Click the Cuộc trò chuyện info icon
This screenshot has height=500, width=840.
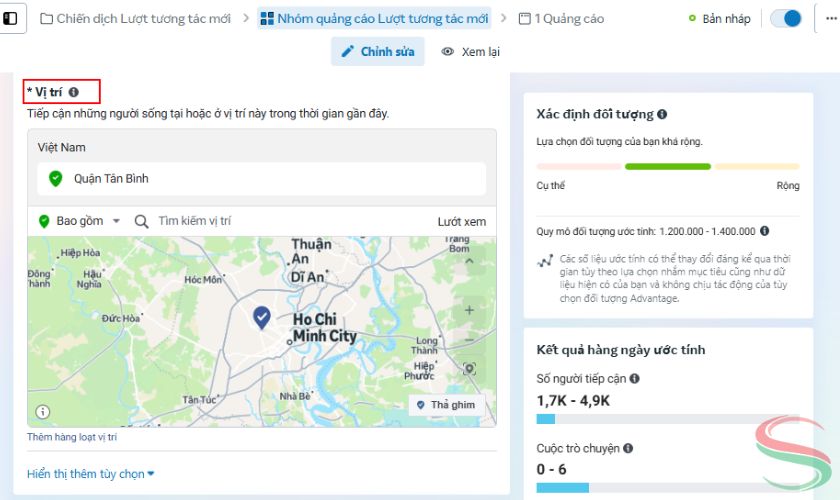[x=627, y=449]
